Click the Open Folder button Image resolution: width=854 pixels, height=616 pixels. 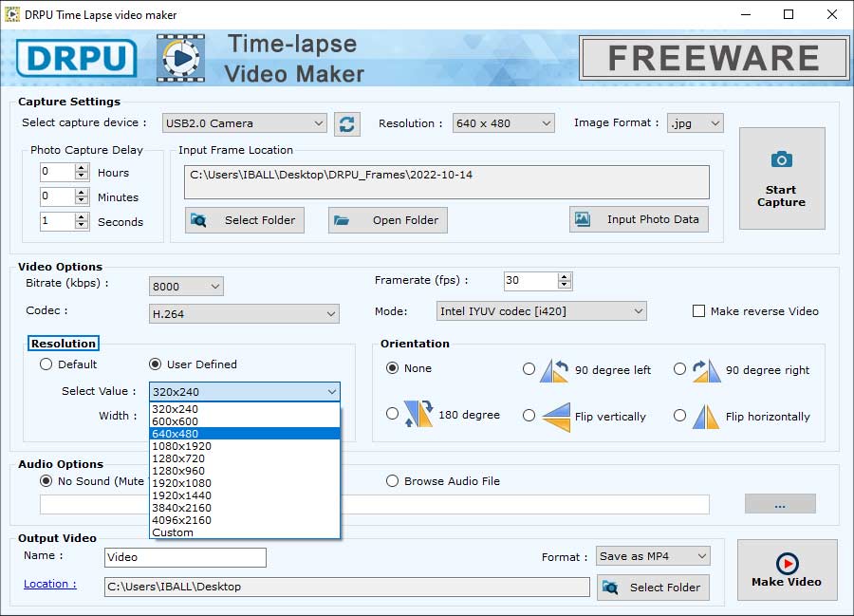click(388, 220)
